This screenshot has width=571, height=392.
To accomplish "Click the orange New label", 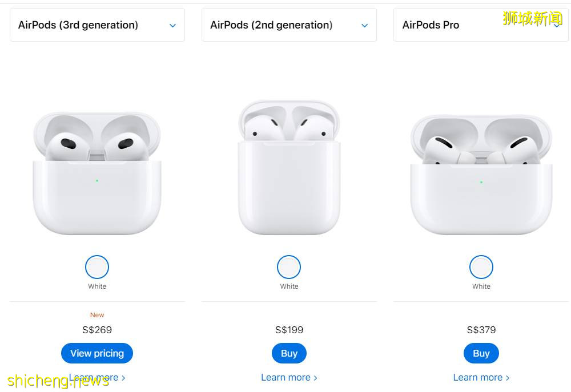I will click(x=97, y=315).
